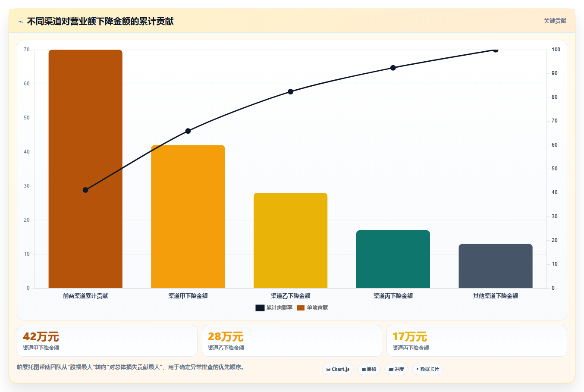Click the axis label 渠道丙下降金额

(393, 296)
